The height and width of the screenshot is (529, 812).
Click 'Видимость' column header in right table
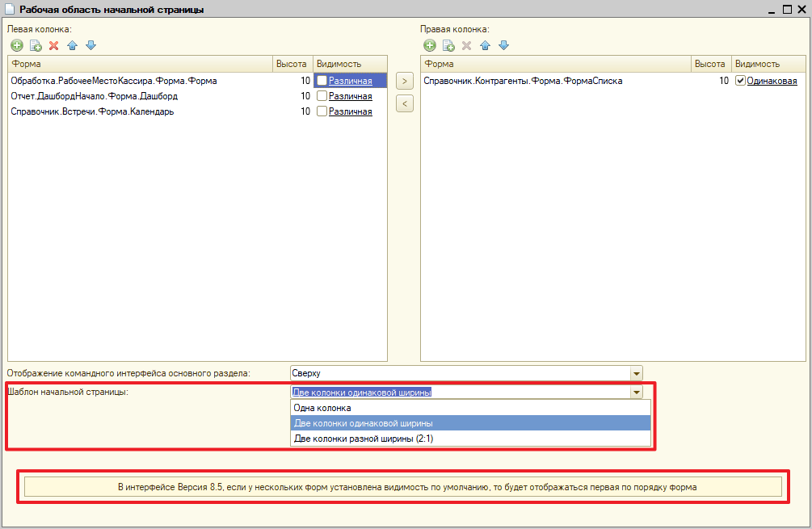point(768,64)
